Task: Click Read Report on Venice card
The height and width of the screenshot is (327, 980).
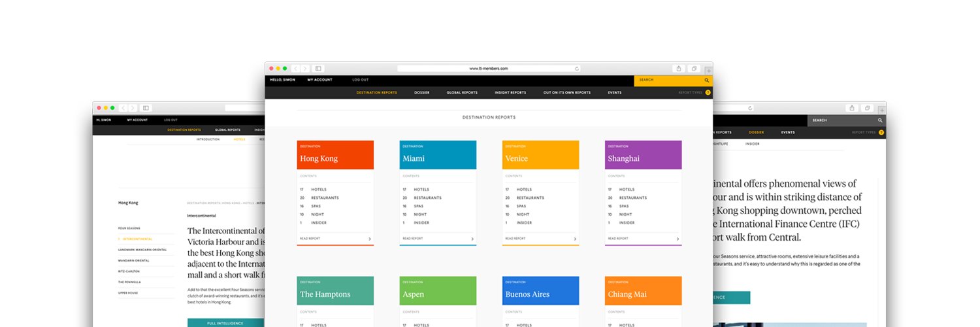Action: click(515, 239)
